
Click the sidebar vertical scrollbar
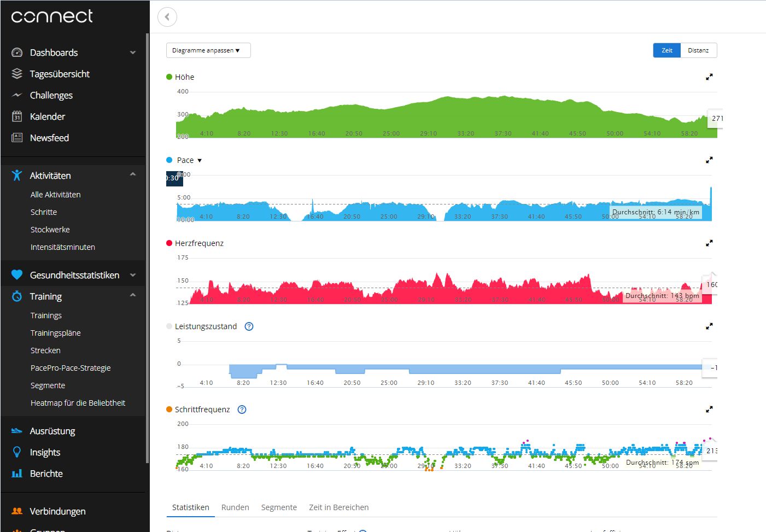click(x=147, y=246)
